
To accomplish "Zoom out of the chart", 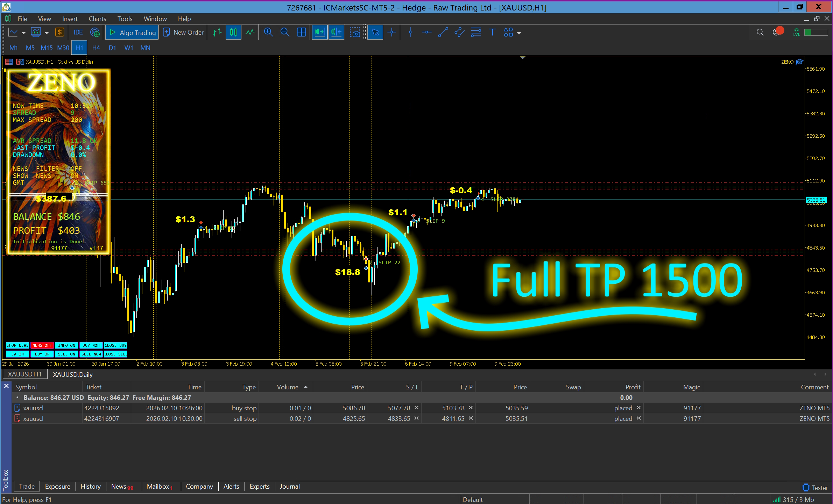I will click(x=285, y=33).
